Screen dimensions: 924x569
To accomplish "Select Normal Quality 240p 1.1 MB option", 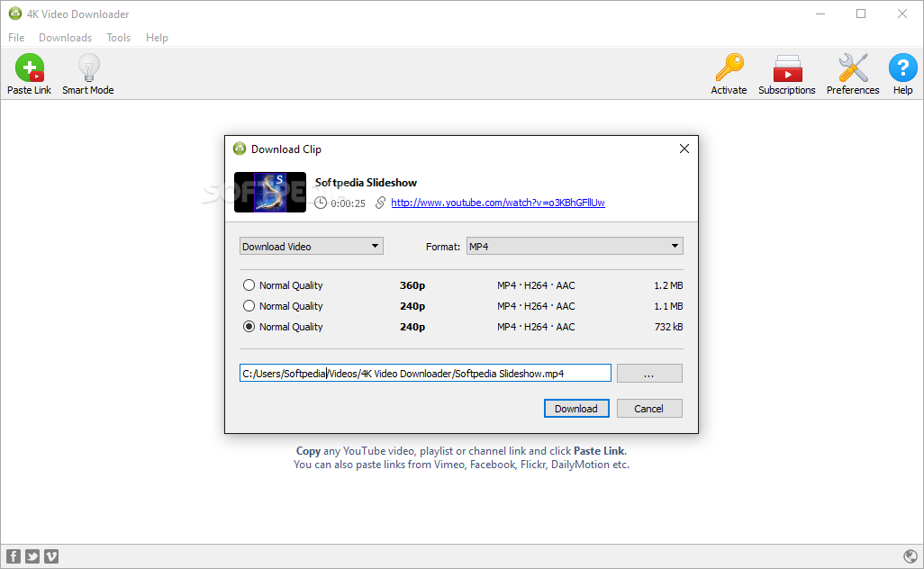I will [249, 306].
